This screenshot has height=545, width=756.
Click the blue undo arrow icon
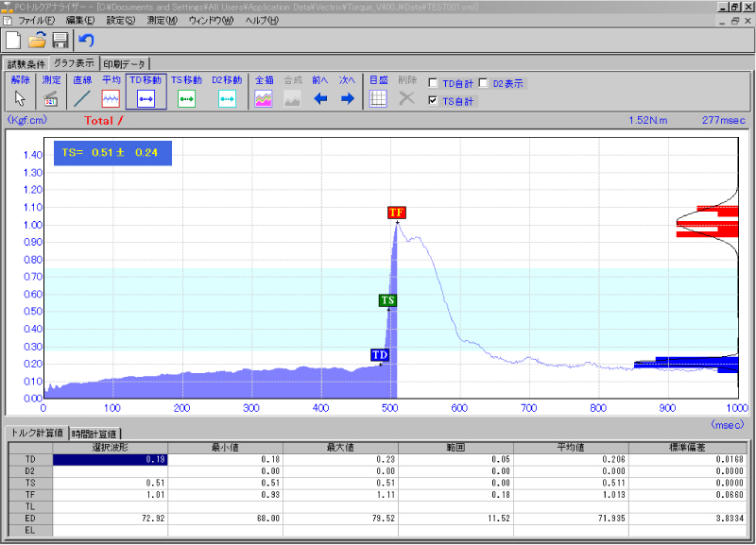pyautogui.click(x=86, y=40)
